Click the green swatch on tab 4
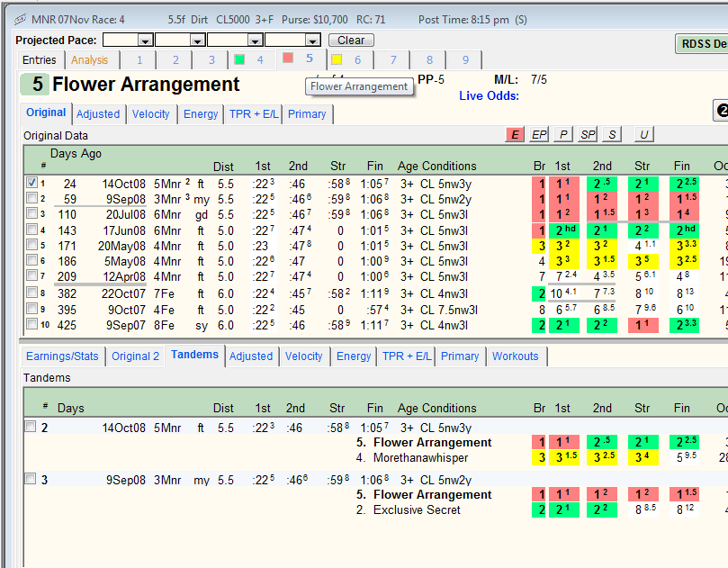The height and width of the screenshot is (568, 728). (239, 59)
